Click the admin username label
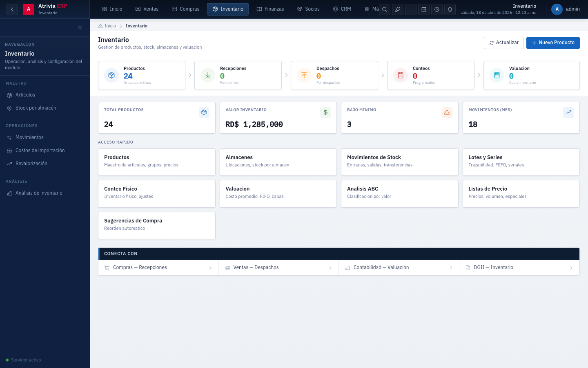 (573, 9)
